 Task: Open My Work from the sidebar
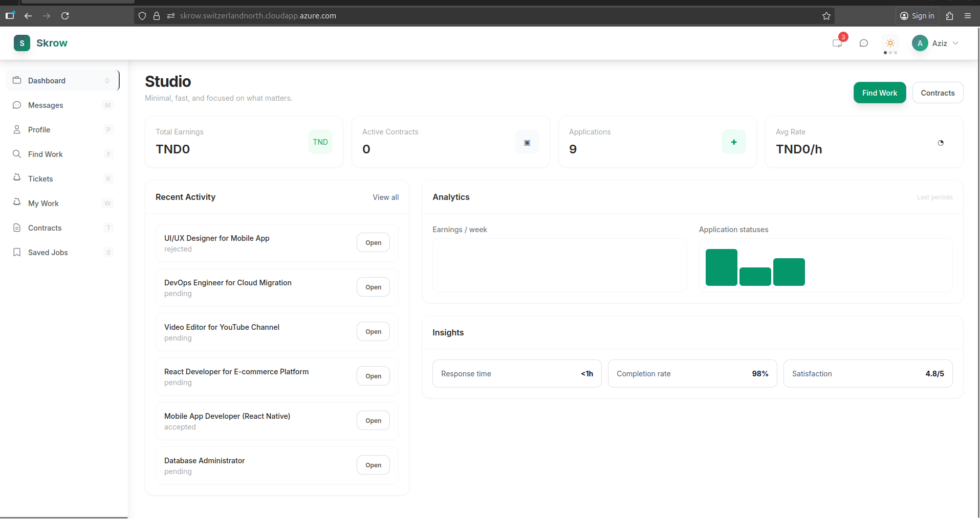[x=43, y=203]
